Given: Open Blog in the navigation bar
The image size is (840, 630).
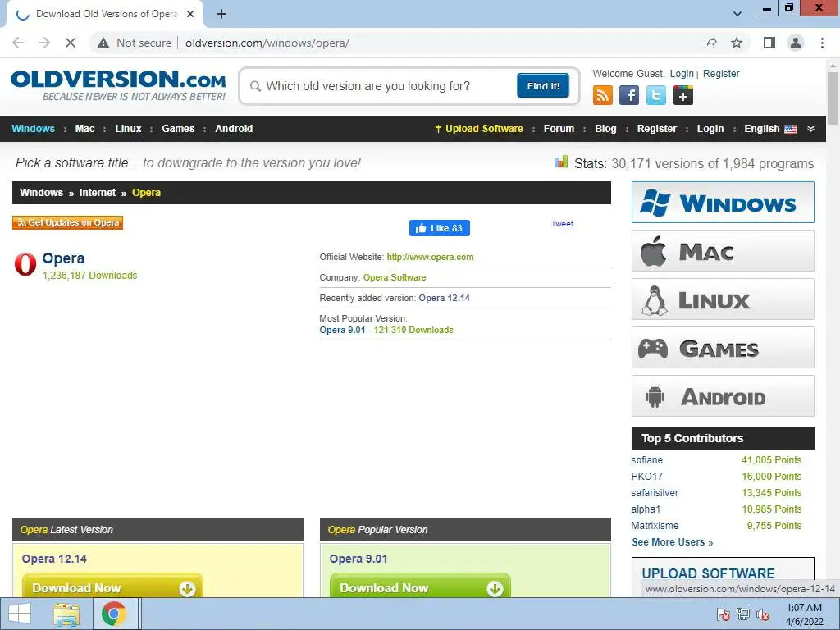Looking at the screenshot, I should (x=605, y=129).
